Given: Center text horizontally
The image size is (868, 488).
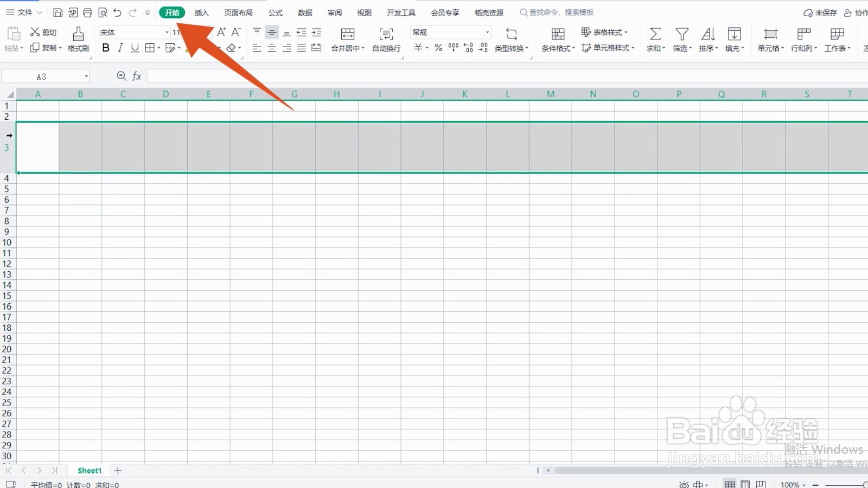Looking at the screenshot, I should click(272, 48).
